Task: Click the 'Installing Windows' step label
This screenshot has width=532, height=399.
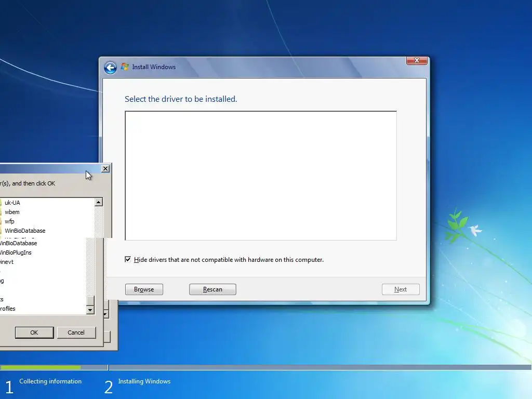Action: 144,381
